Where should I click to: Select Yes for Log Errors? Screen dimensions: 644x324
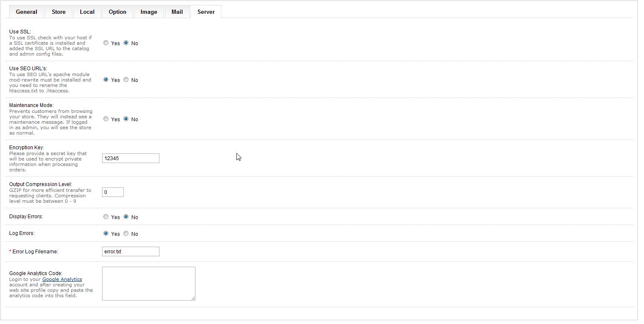[106, 234]
